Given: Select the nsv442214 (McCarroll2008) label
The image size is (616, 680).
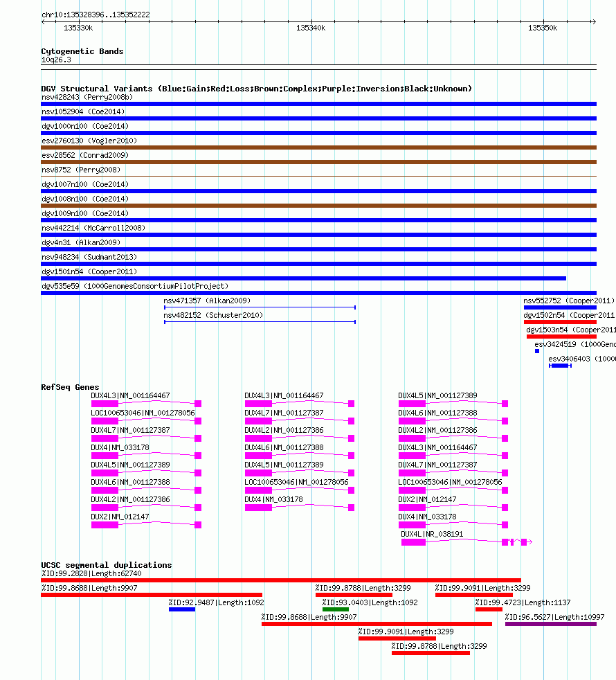Looking at the screenshot, I should click(93, 228).
